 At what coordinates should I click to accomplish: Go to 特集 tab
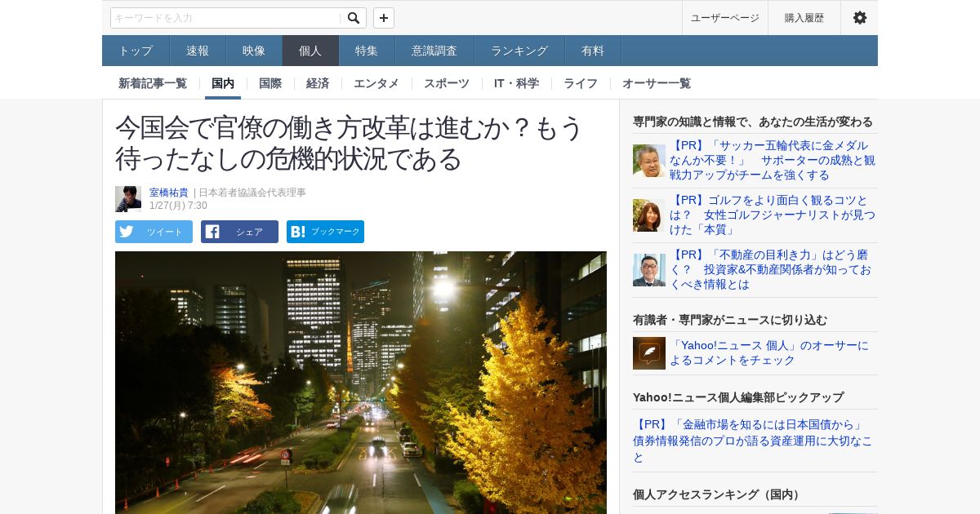(367, 51)
